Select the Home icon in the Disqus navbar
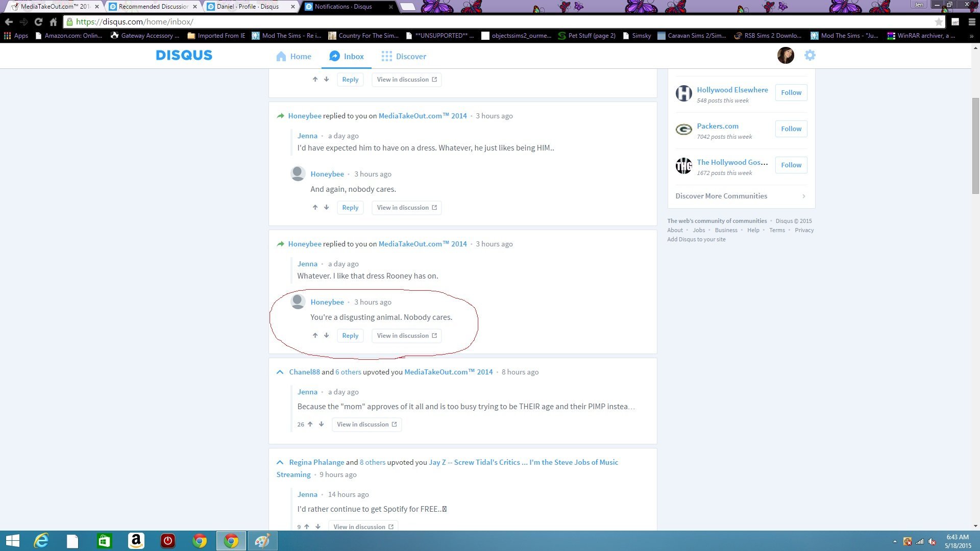This screenshot has height=551, width=980. (x=281, y=56)
